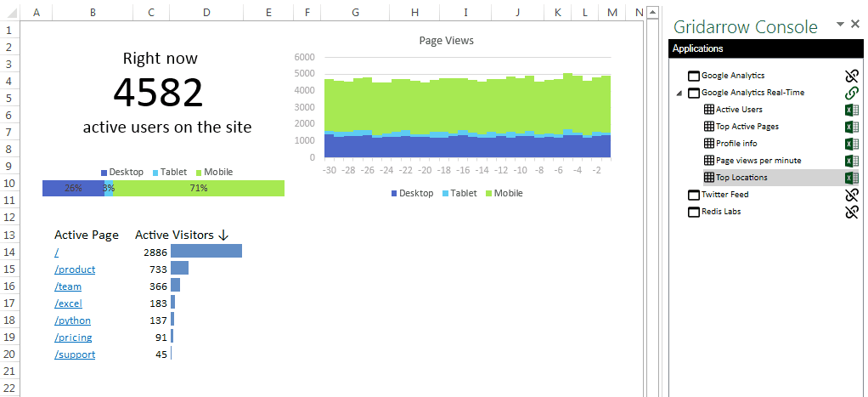868x397 pixels.
Task: Click the 4582 active users number
Action: pyautogui.click(x=158, y=92)
